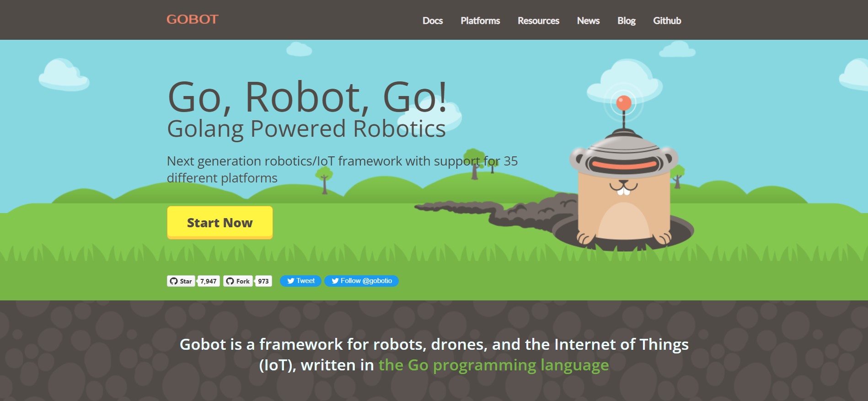
Task: Open 'the Go programming language' link
Action: point(493,365)
